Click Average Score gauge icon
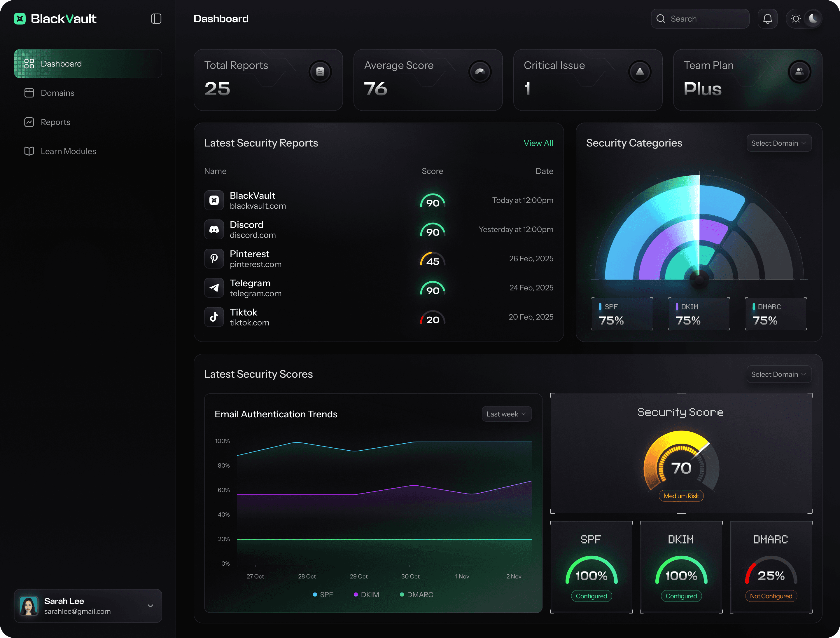The height and width of the screenshot is (638, 840). [480, 72]
